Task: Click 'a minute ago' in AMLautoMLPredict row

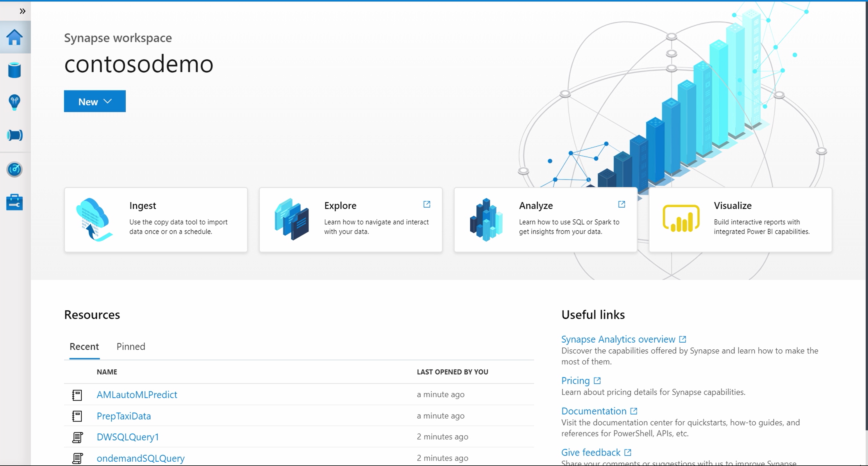Action: coord(440,394)
